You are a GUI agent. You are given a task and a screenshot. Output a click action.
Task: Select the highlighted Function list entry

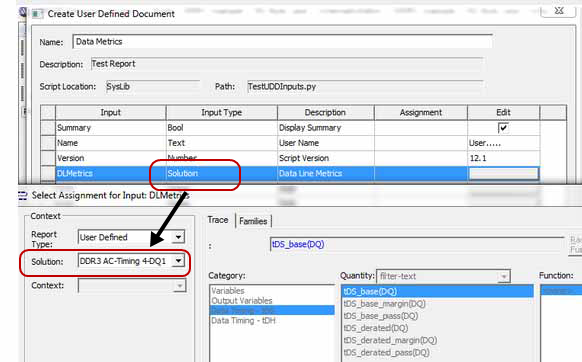tap(561, 291)
